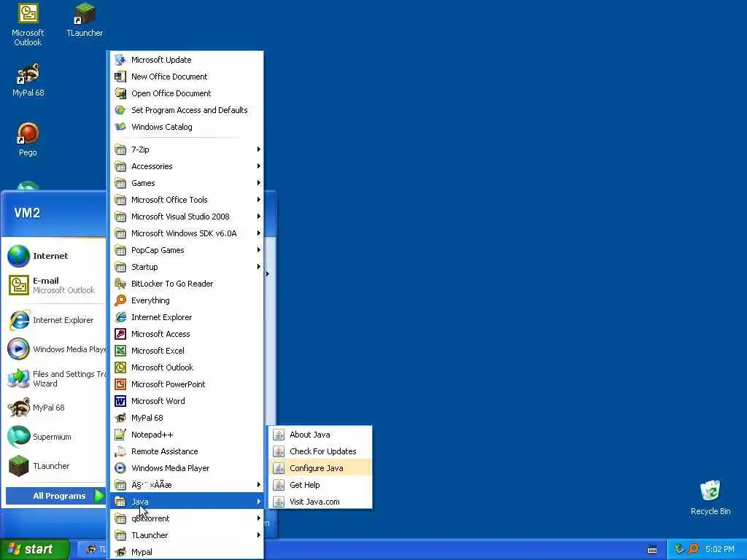The width and height of the screenshot is (747, 560).
Task: Expand Microsoft Office Tools folder
Action: point(186,200)
